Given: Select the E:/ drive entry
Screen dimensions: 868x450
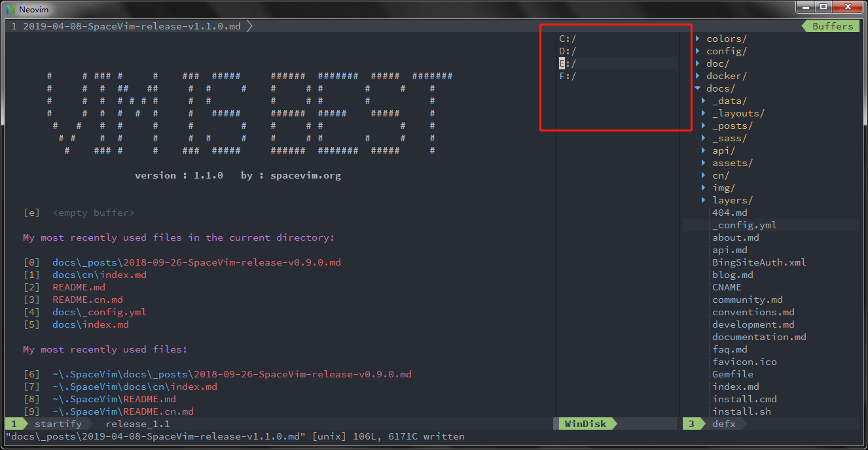Looking at the screenshot, I should point(568,63).
